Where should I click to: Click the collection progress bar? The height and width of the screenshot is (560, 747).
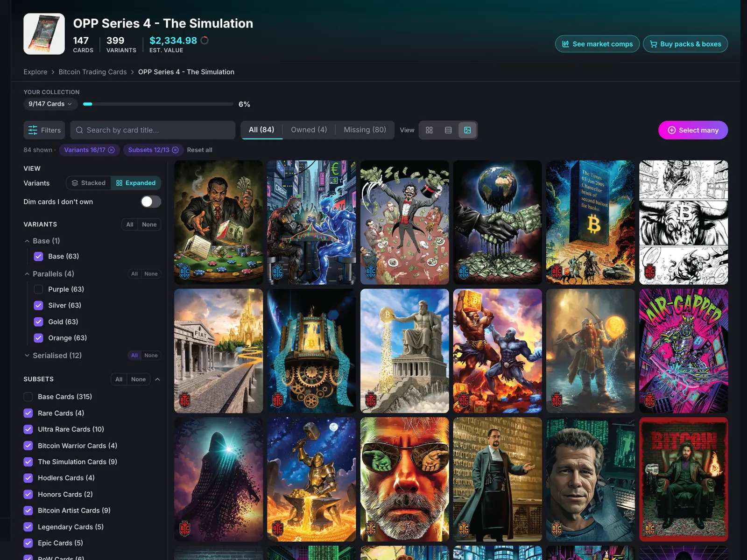click(158, 104)
